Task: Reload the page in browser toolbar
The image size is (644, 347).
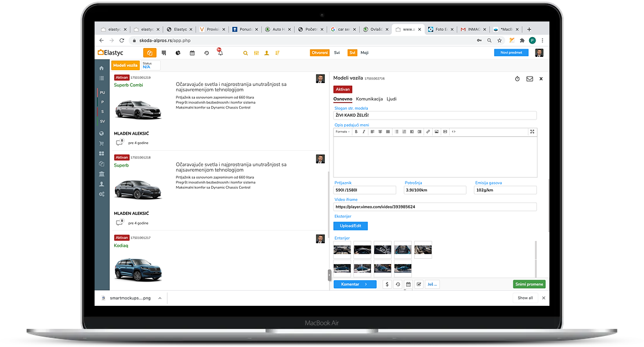Action: pyautogui.click(x=122, y=41)
